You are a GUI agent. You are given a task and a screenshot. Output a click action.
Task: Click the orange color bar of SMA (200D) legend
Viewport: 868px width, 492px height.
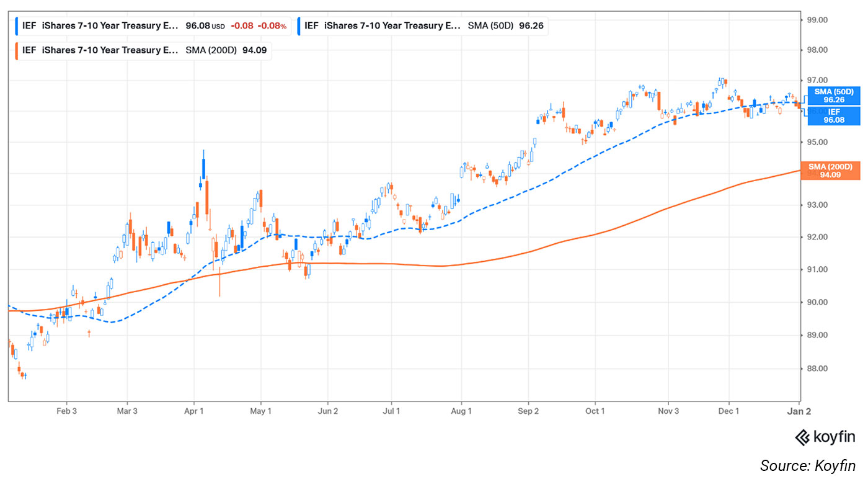pos(17,50)
